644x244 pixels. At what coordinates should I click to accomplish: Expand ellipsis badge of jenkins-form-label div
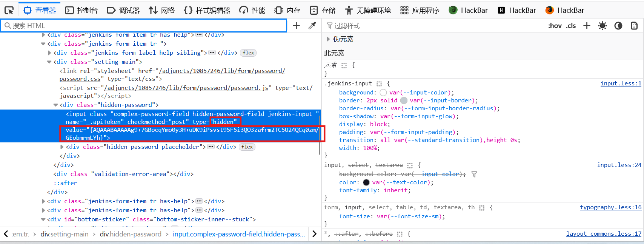click(212, 53)
